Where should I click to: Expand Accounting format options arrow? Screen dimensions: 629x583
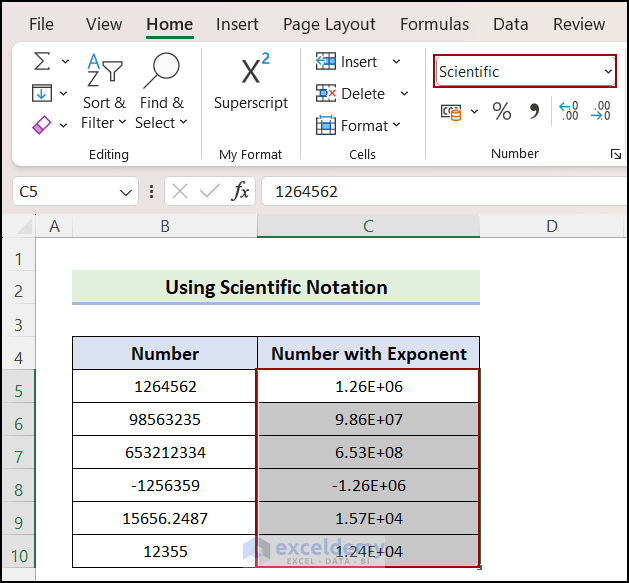(x=474, y=112)
